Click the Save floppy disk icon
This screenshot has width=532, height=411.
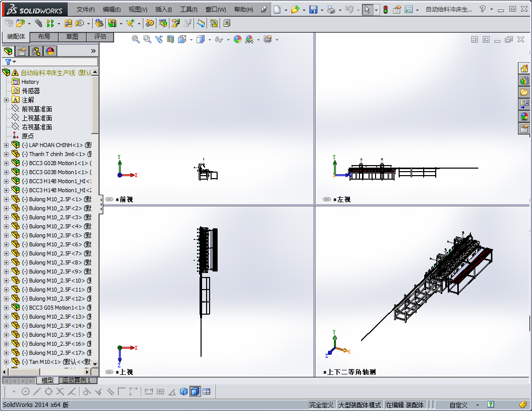tap(313, 10)
